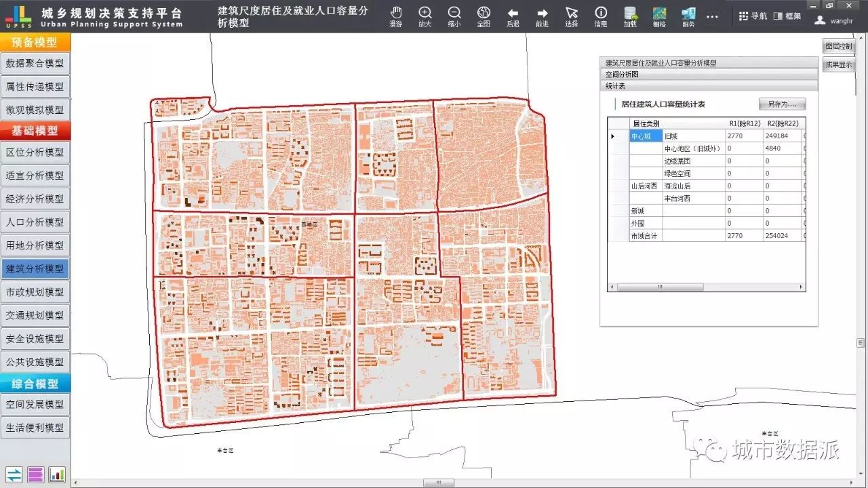Click the 249184 value cell
868x488 pixels.
tap(782, 136)
